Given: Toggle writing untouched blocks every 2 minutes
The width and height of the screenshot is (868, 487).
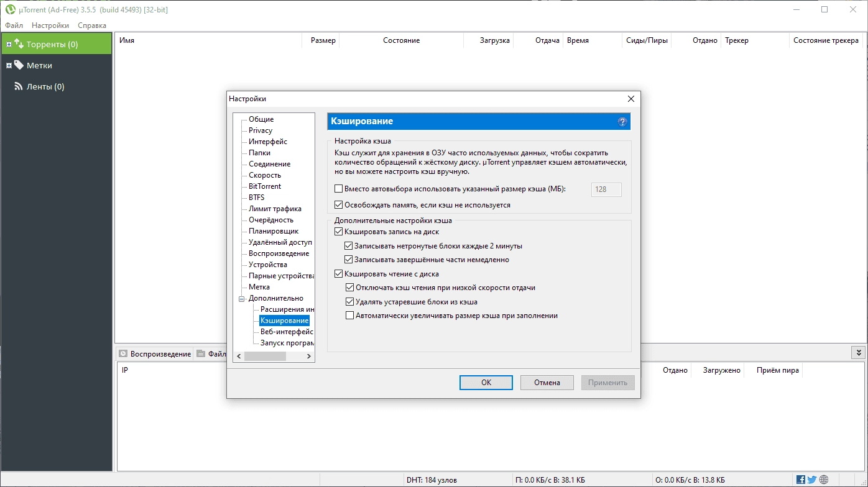Looking at the screenshot, I should point(349,245).
